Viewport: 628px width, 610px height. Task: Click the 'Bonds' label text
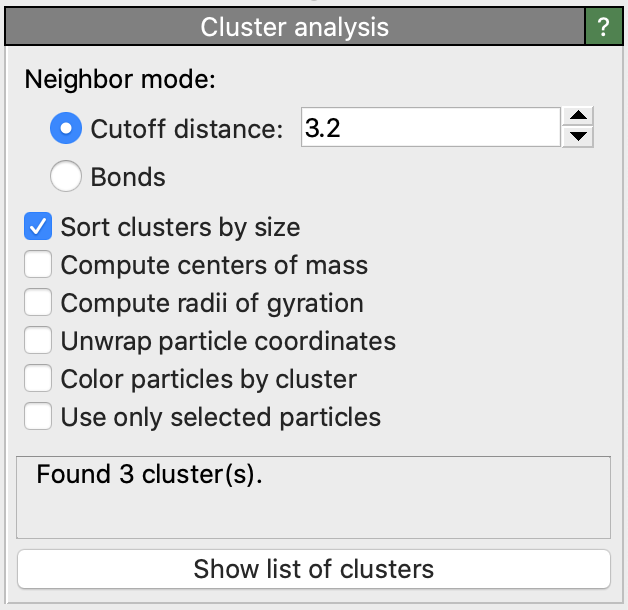click(x=128, y=178)
